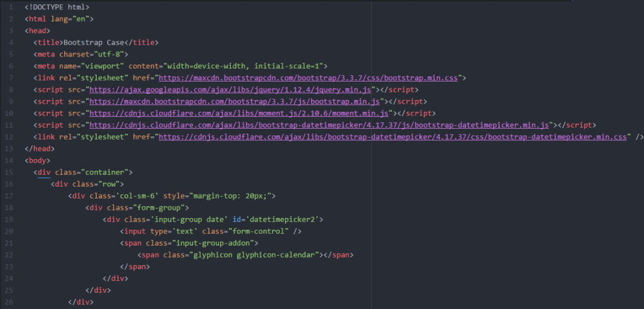644x309 pixels.
Task: Click the "width=device-width, initial-scale=1" content string
Action: pyautogui.click(x=243, y=66)
